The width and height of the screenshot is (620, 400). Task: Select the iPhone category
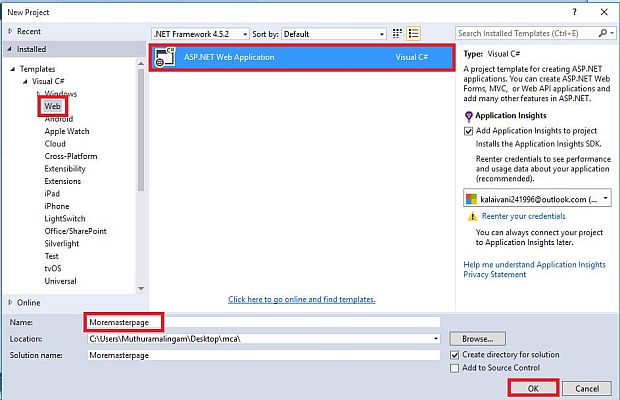(x=57, y=206)
